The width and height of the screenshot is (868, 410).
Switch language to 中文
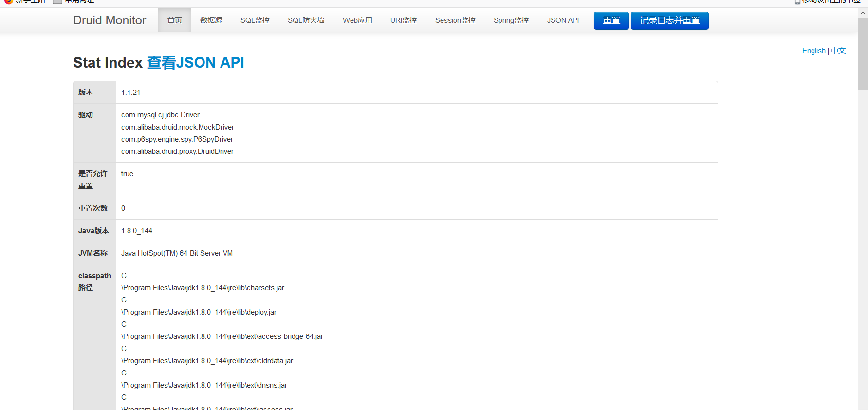[838, 51]
